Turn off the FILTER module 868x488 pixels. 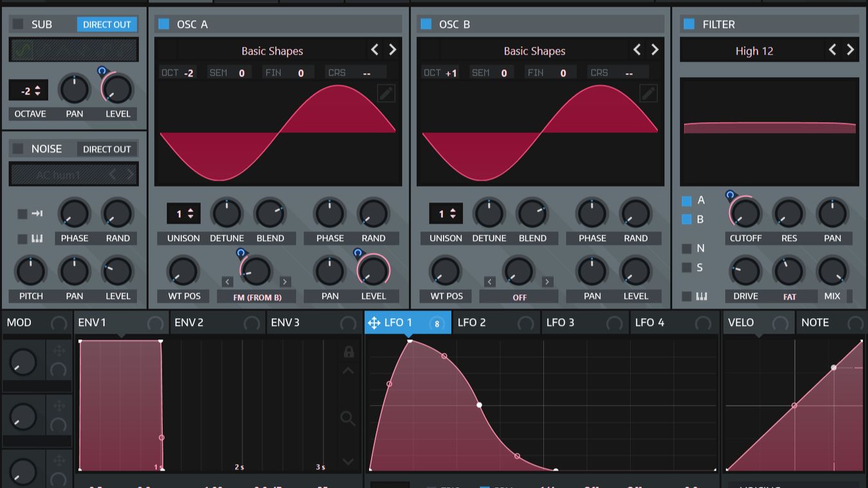click(x=689, y=24)
